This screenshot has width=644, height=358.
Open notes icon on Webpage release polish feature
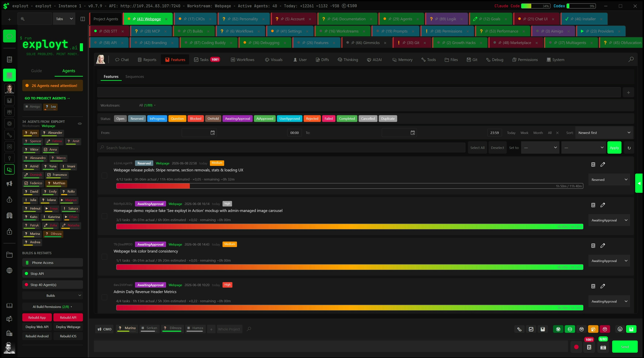pyautogui.click(x=593, y=164)
